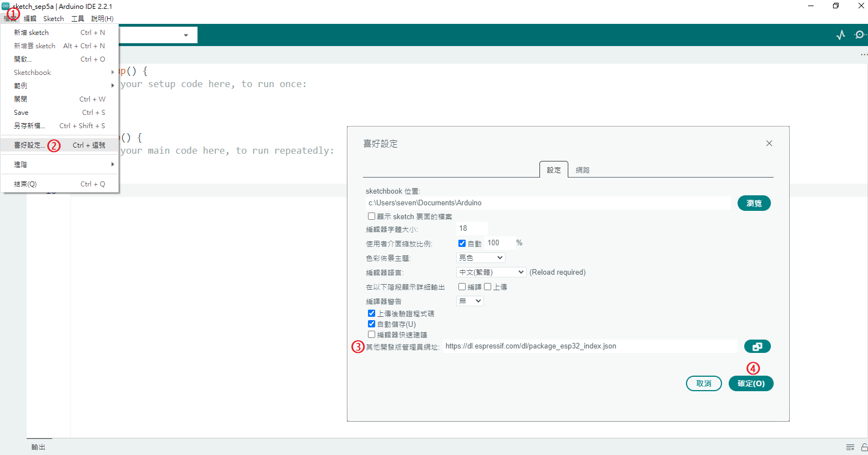This screenshot has height=455, width=868.
Task: Choose 關閉 menu item
Action: [60, 99]
